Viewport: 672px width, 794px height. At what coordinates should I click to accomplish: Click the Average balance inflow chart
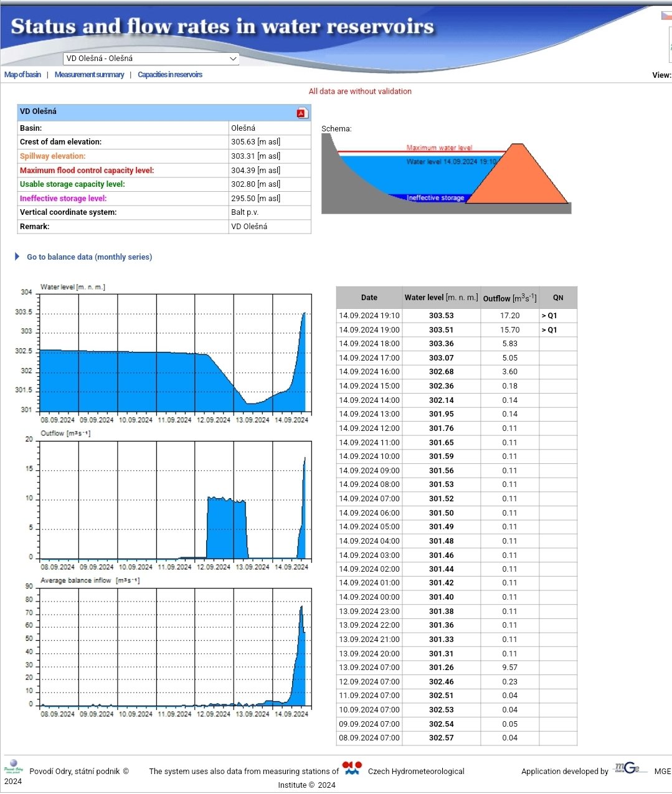coord(175,647)
